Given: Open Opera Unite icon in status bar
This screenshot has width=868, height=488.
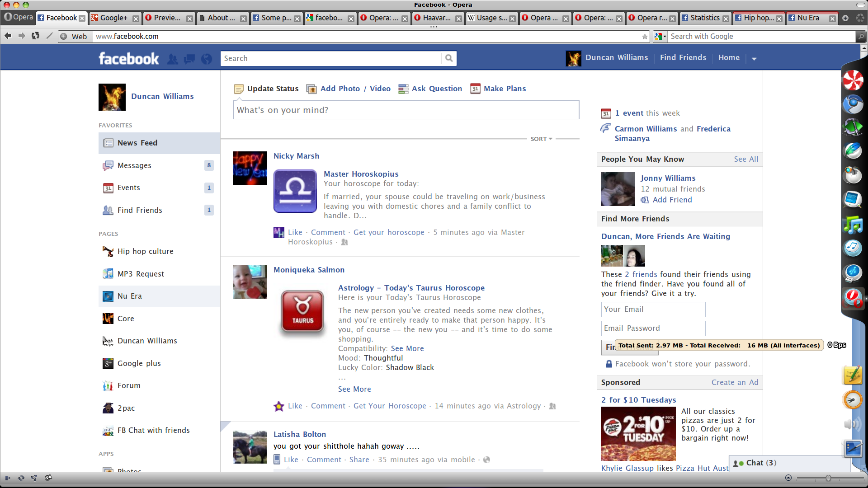Looking at the screenshot, I should 34,478.
